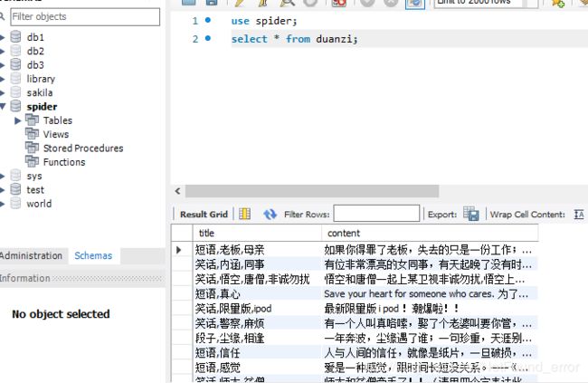Click the editor horizontal scrollbar left arrow
The width and height of the screenshot is (588, 383).
pos(177,191)
